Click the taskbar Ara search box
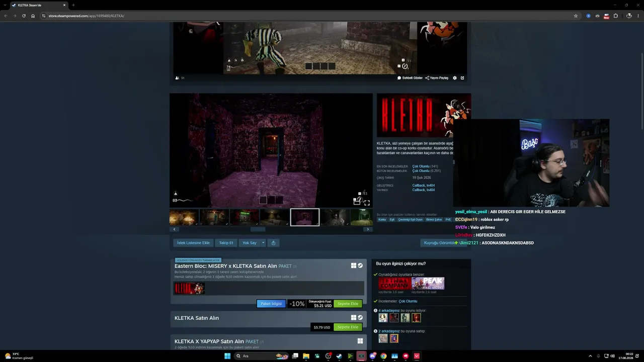The height and width of the screenshot is (362, 644). 262,356
